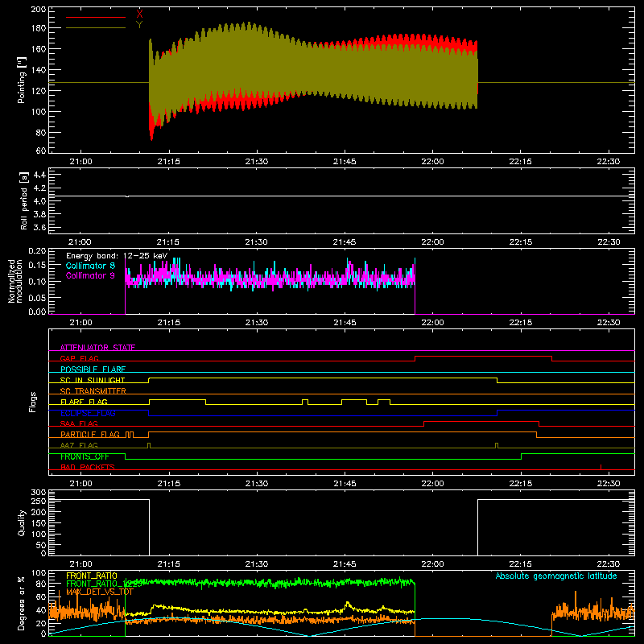Click the olive Y legend line in Pointing plot
This screenshot has width=644, height=644.
click(96, 28)
